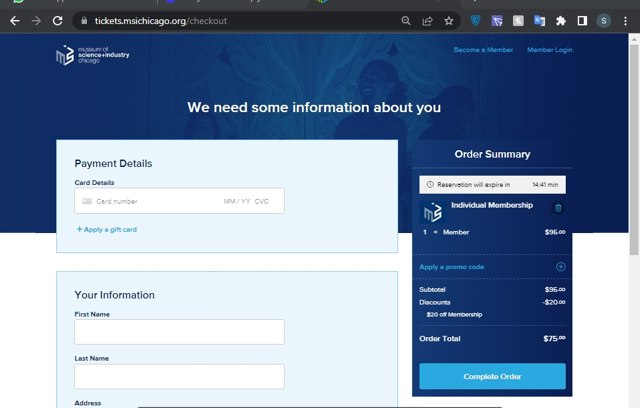Click the Discounts -$20 amount
The height and width of the screenshot is (408, 640).
pos(554,302)
